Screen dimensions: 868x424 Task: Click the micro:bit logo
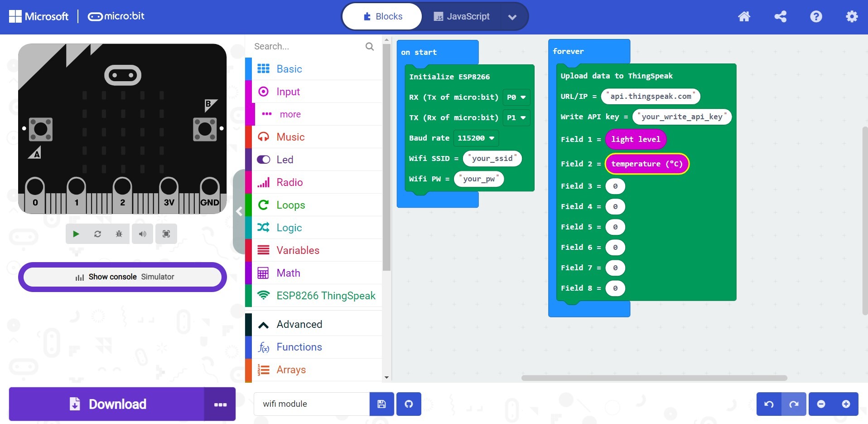coord(116,16)
